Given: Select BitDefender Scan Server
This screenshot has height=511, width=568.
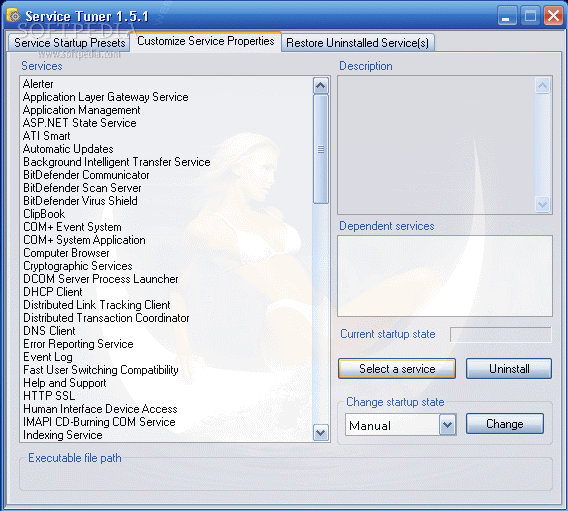Looking at the screenshot, I should pyautogui.click(x=82, y=188).
